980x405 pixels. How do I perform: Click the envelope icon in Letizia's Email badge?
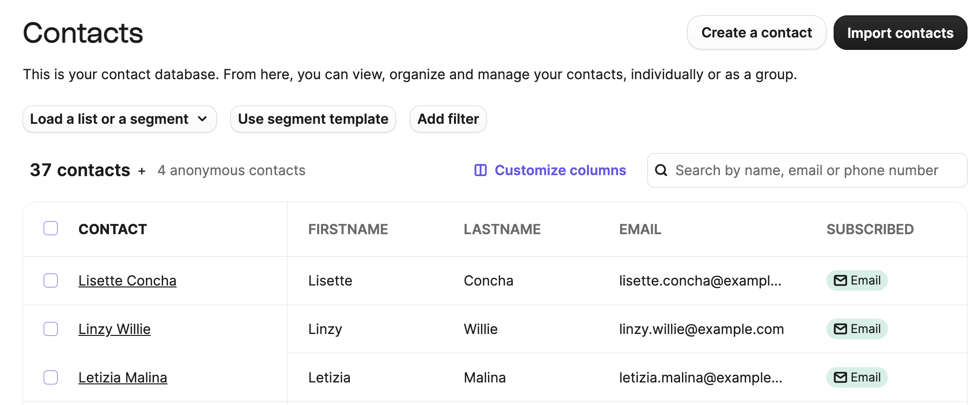[x=840, y=378]
